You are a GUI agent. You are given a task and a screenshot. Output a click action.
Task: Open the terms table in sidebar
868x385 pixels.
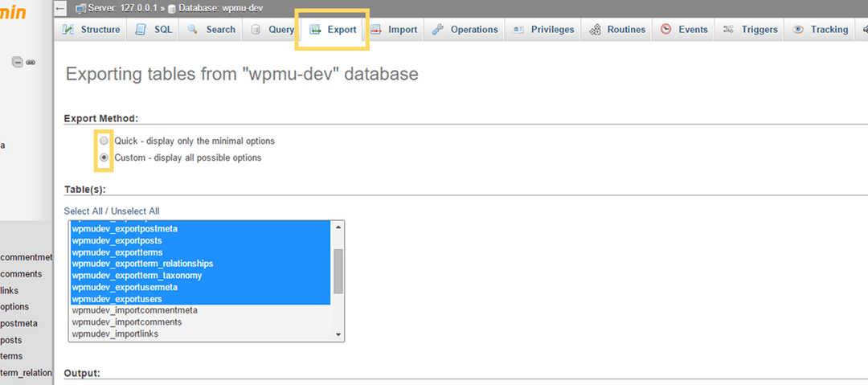(x=11, y=355)
